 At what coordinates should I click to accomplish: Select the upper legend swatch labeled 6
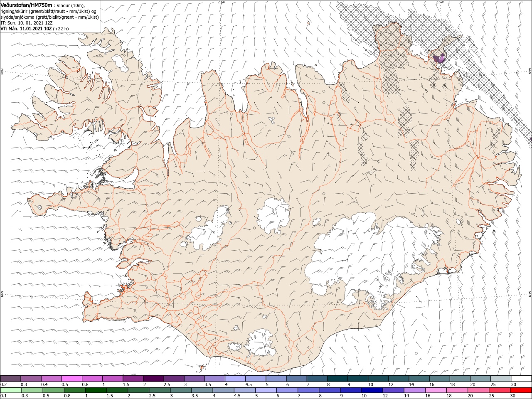click(296, 378)
